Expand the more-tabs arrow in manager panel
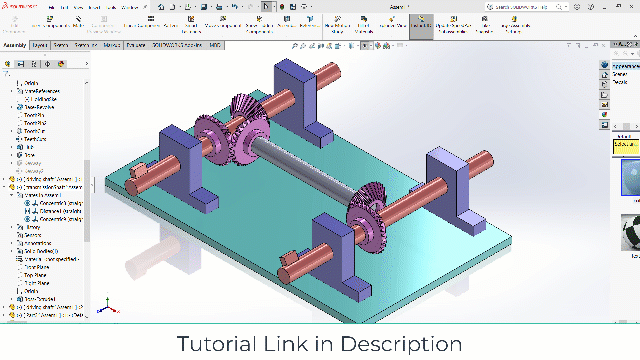 pyautogui.click(x=87, y=64)
